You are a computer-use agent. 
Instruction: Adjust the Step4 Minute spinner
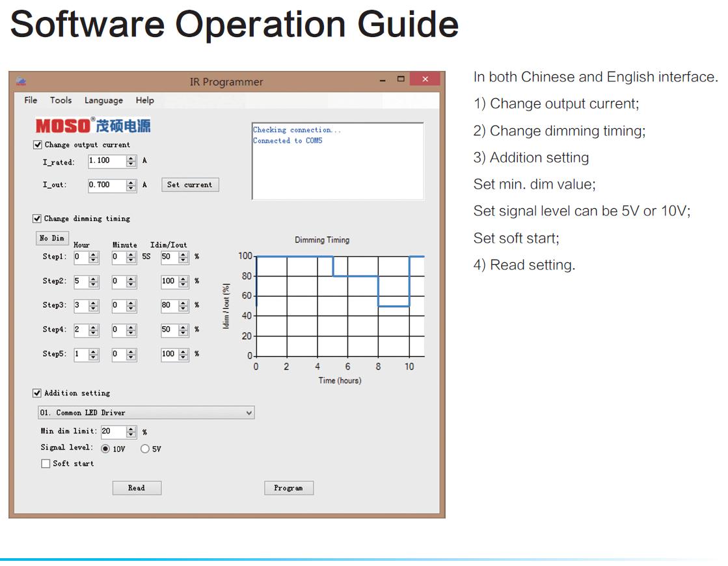coord(131,330)
